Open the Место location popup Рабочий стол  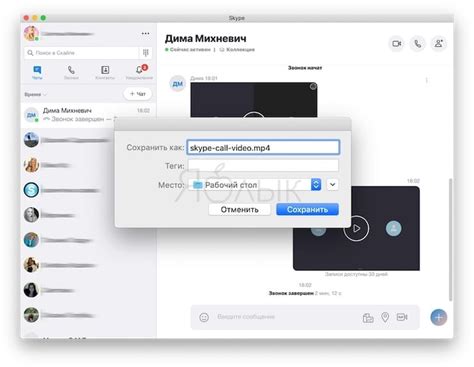[x=255, y=185]
